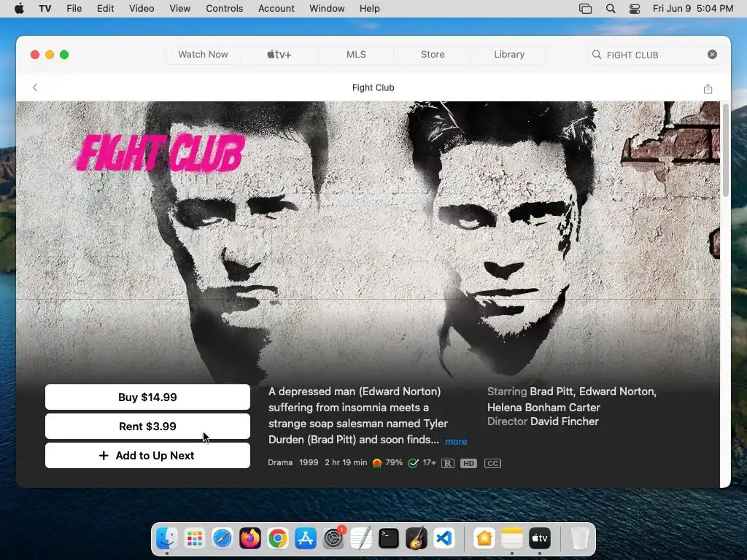Open the Help menu

[369, 9]
